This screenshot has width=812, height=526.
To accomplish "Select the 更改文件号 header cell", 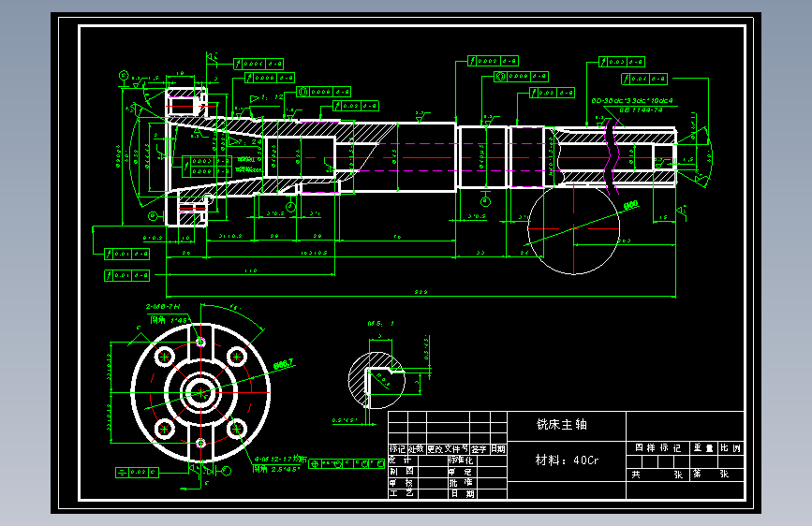I will 448,449.
